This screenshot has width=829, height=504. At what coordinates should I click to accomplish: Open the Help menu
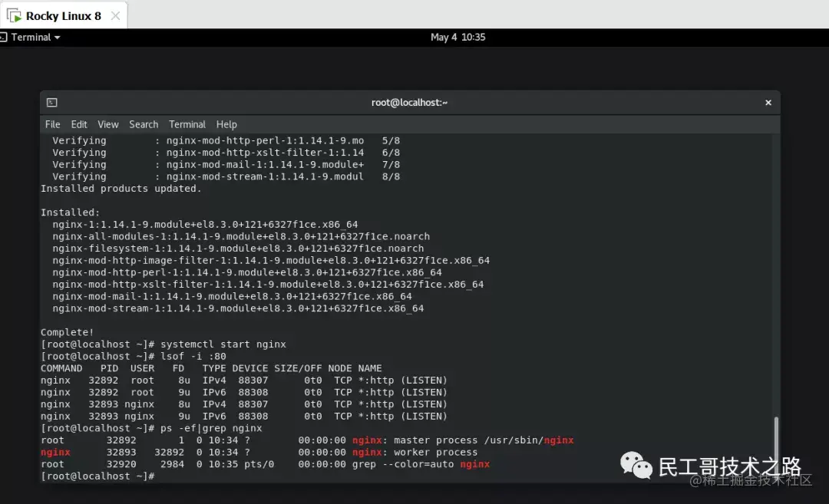[x=226, y=124]
